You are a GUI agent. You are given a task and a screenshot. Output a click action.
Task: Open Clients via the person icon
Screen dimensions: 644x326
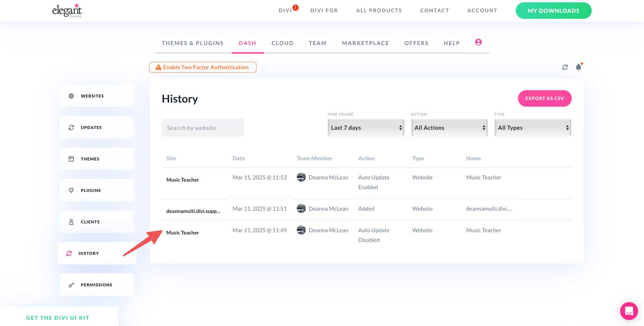click(72, 222)
